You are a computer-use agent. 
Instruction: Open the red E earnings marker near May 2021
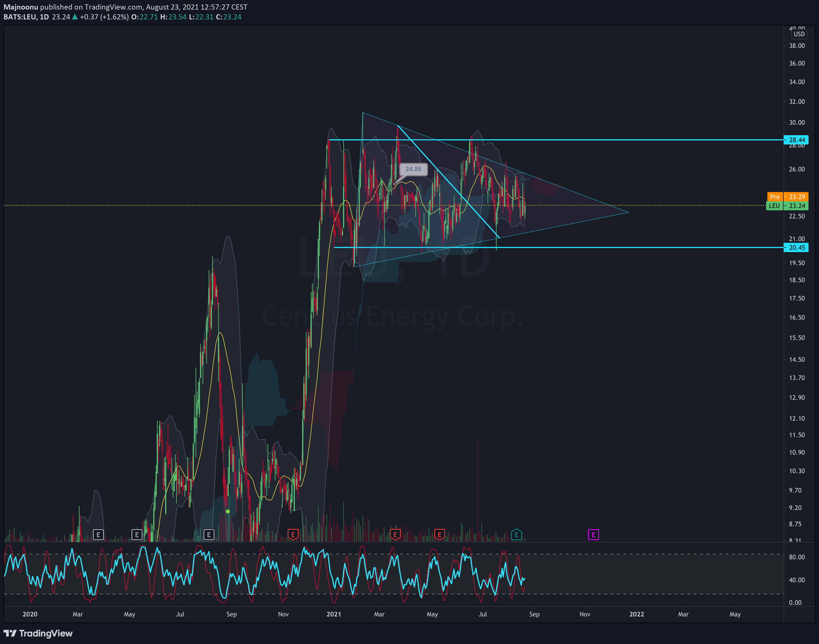(x=439, y=534)
